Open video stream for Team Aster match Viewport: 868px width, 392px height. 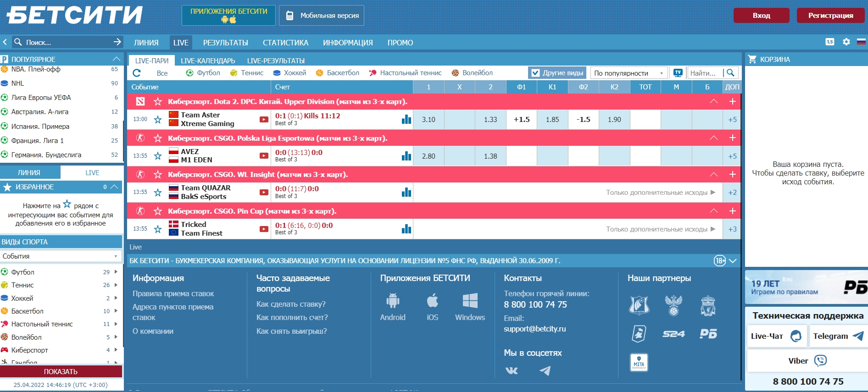[x=264, y=120]
